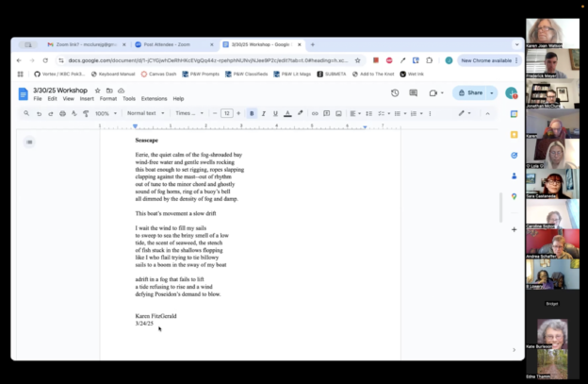Toggle bold formatting
Screen dimensions: 588x384
coord(252,113)
